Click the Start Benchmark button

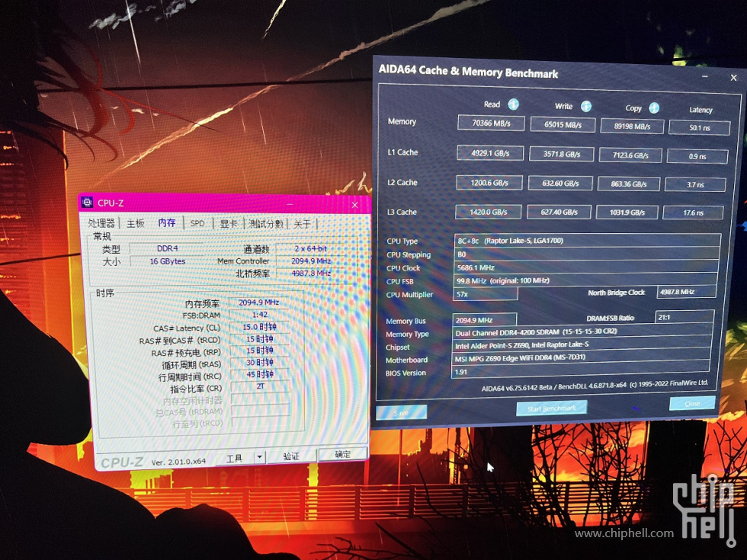(552, 408)
